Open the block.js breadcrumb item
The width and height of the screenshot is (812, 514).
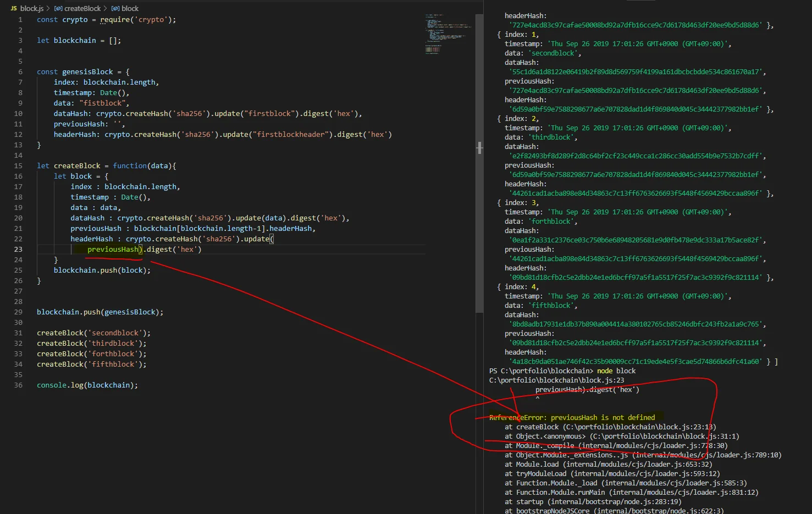coord(31,8)
